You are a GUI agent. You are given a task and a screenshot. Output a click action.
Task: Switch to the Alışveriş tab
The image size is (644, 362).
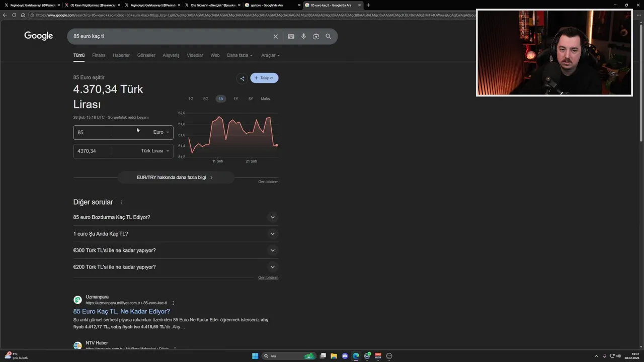click(x=171, y=55)
